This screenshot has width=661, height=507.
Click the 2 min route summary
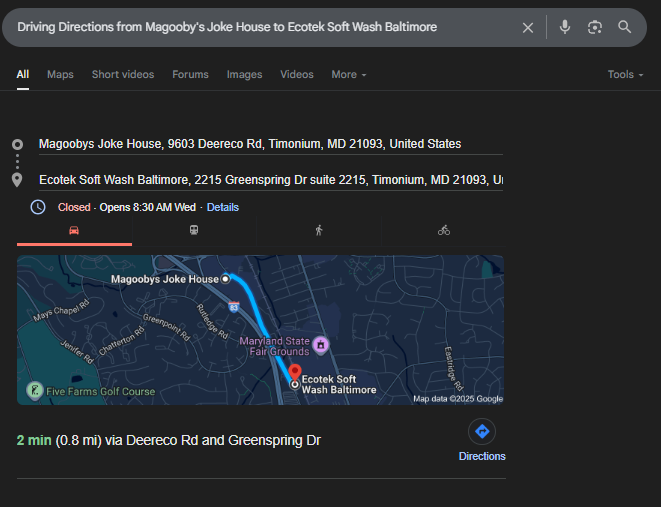pyautogui.click(x=169, y=440)
